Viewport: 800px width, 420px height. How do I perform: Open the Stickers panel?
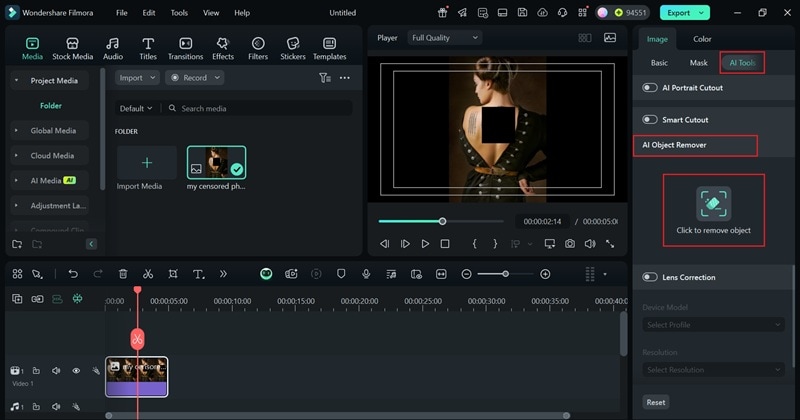pyautogui.click(x=293, y=48)
